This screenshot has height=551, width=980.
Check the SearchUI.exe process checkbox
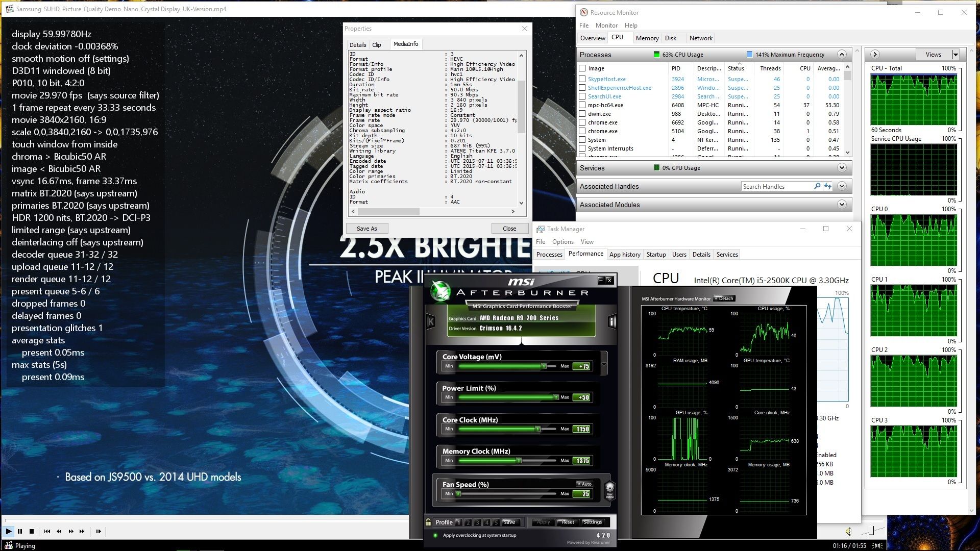click(x=582, y=96)
